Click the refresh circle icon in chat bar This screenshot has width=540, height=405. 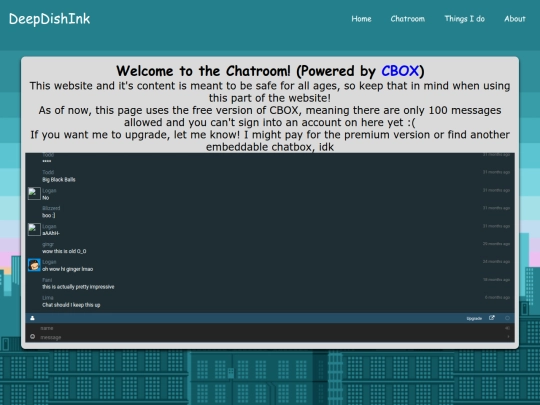pos(507,318)
